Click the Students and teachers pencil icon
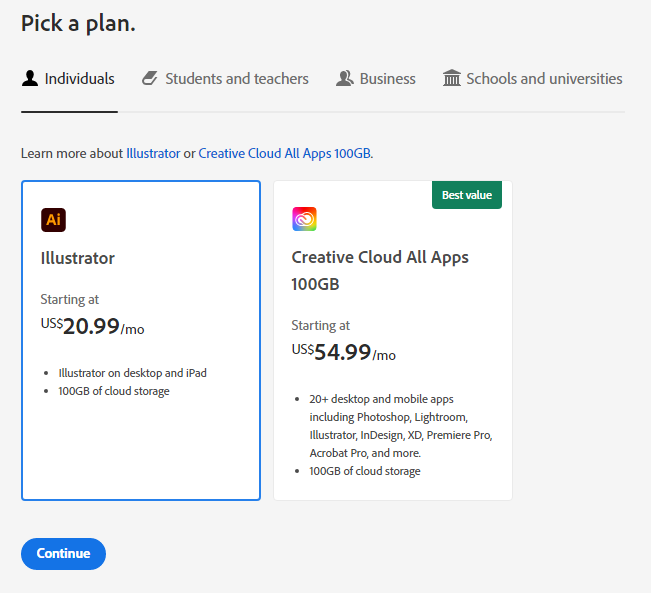The height and width of the screenshot is (593, 651). (x=150, y=78)
